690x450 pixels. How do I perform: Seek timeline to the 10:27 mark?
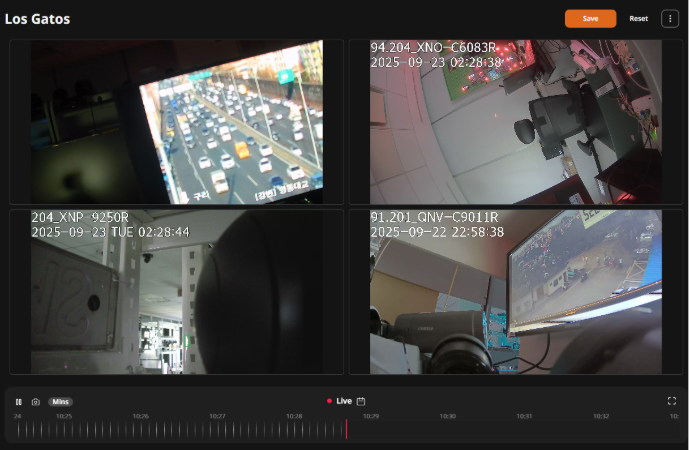(217, 429)
